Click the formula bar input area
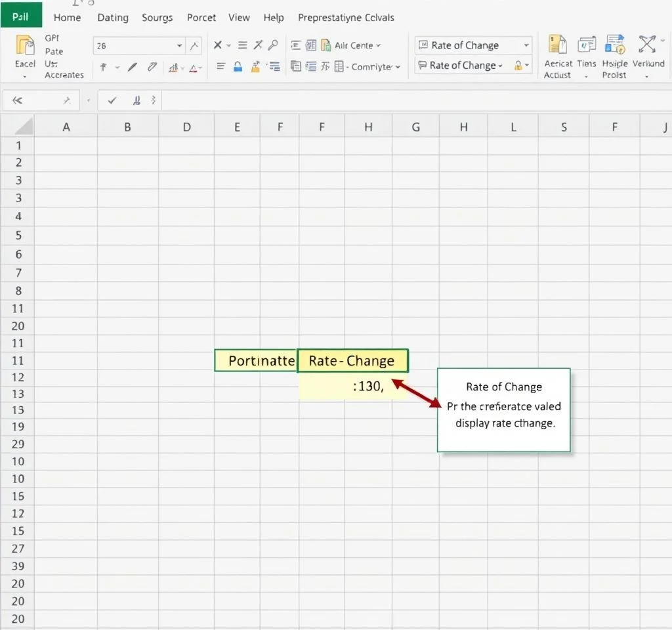 pos(415,100)
